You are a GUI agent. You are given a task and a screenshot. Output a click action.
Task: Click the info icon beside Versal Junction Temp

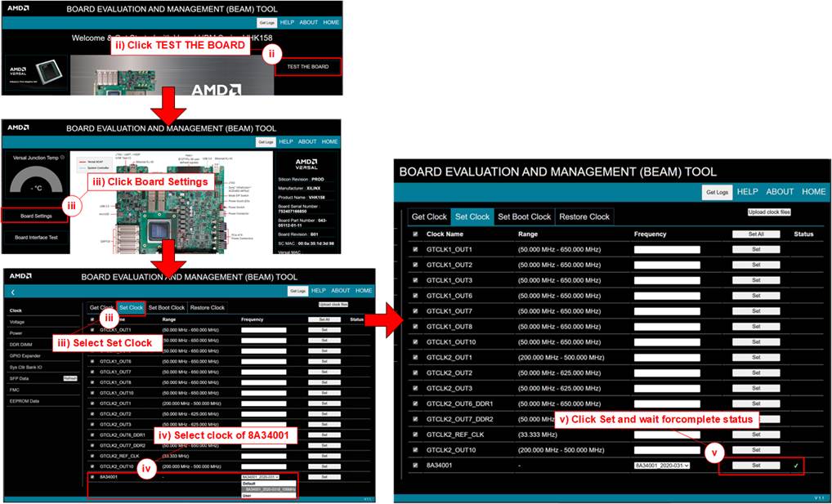click(63, 158)
